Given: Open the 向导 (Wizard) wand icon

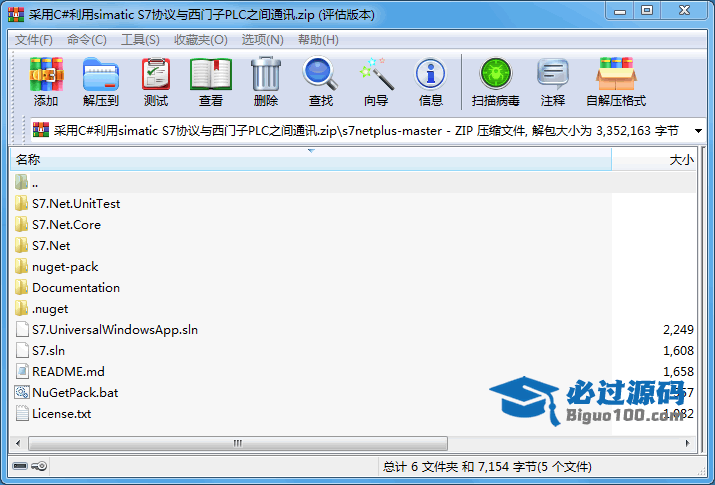Looking at the screenshot, I should coord(376,73).
